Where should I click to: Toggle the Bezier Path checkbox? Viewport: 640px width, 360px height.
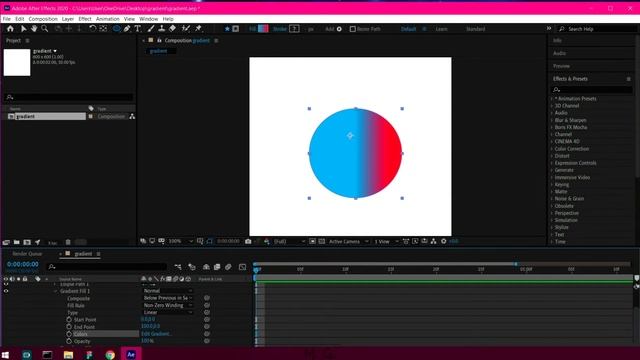[353, 29]
